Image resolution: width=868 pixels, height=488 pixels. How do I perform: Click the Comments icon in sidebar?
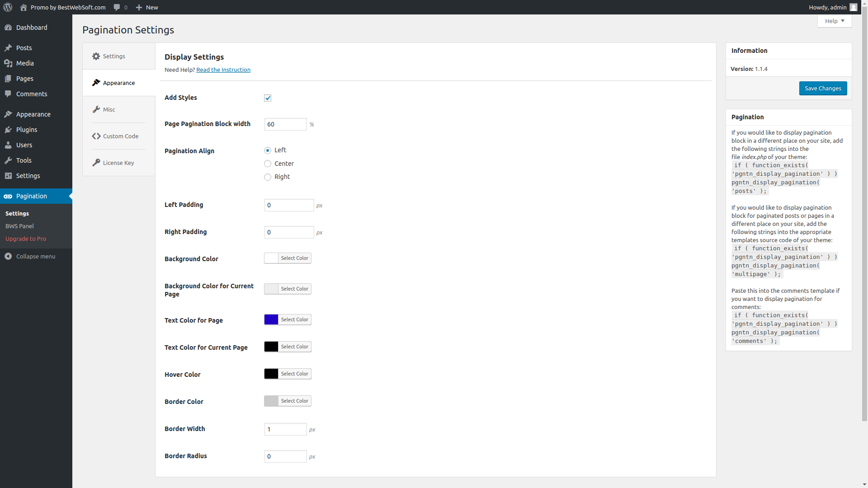(8, 94)
